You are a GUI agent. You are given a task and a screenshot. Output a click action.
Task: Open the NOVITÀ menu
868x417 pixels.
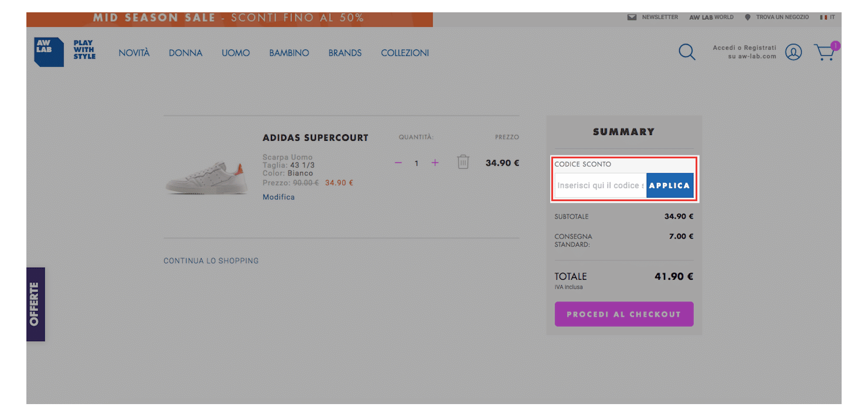(134, 53)
